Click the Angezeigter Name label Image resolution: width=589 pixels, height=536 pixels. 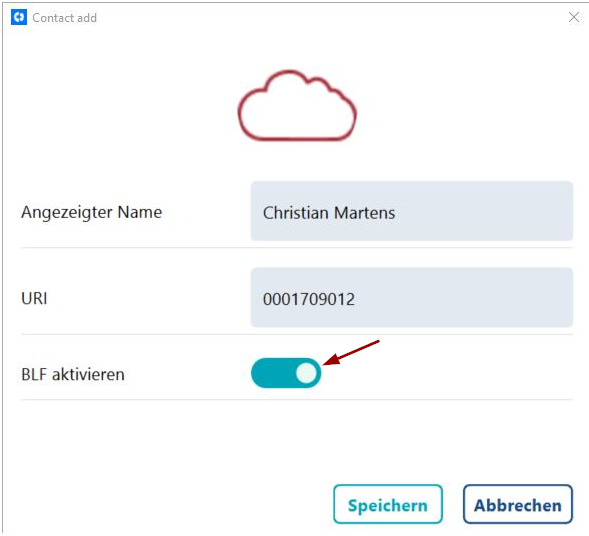92,213
